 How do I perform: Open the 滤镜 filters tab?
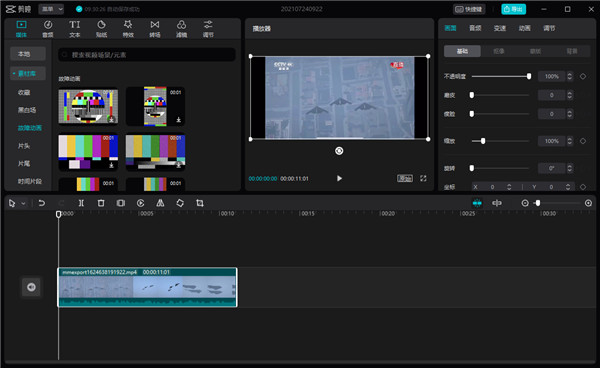(181, 29)
